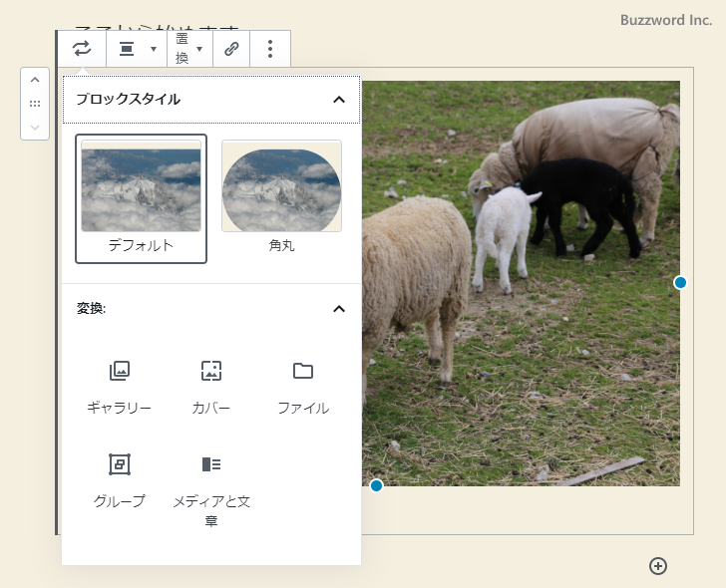Screen dimensions: 726x588
Task: Click the bottom image resize handle
Action: pos(376,485)
